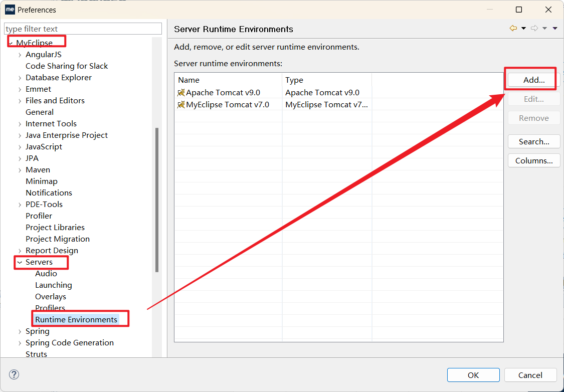This screenshot has height=392, width=564.
Task: Select Code Sharing for Slack
Action: pos(67,66)
